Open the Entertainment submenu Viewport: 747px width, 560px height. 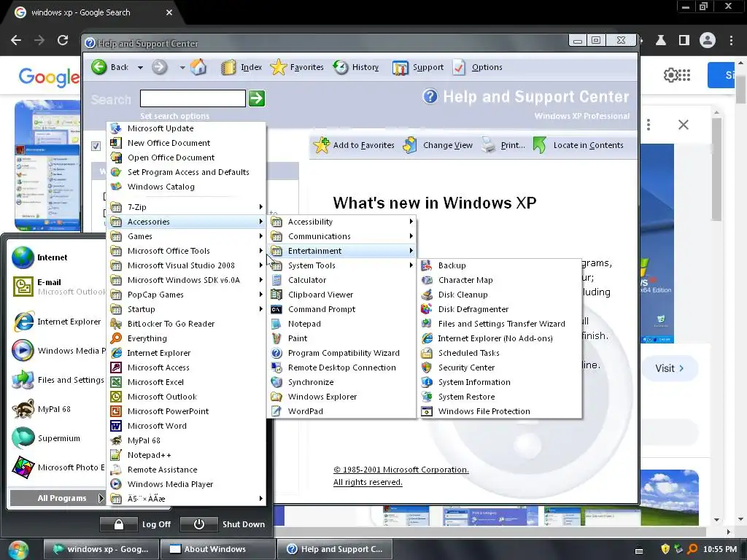tap(341, 251)
